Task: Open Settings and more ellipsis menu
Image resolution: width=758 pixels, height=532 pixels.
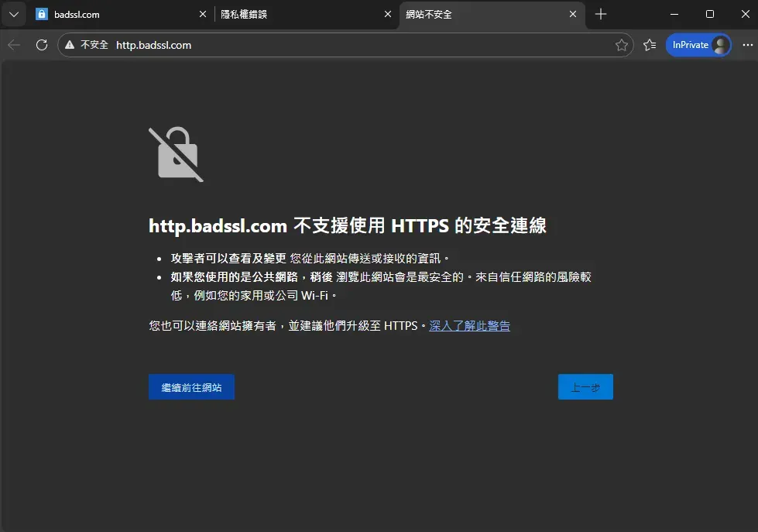Action: point(747,45)
